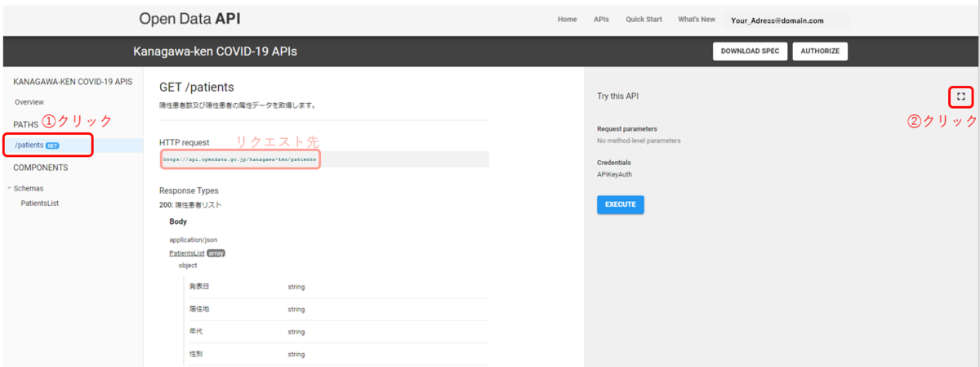Click the 200: 陽性患者リスト response text
This screenshot has height=367, width=980.
click(190, 205)
